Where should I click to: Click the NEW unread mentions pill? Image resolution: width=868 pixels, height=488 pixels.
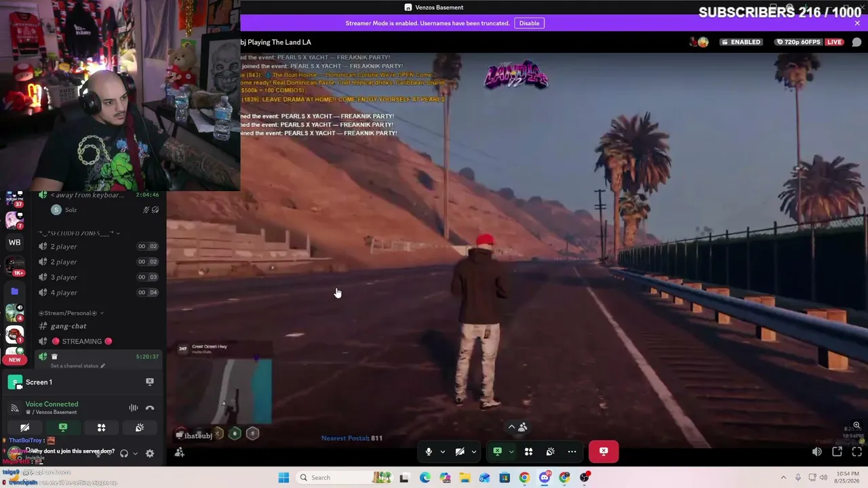(x=14, y=360)
